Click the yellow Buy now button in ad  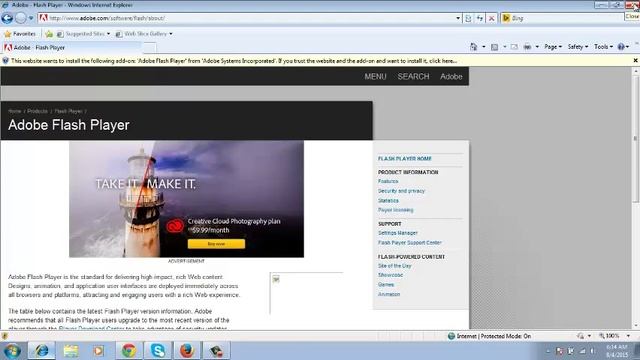pos(216,244)
